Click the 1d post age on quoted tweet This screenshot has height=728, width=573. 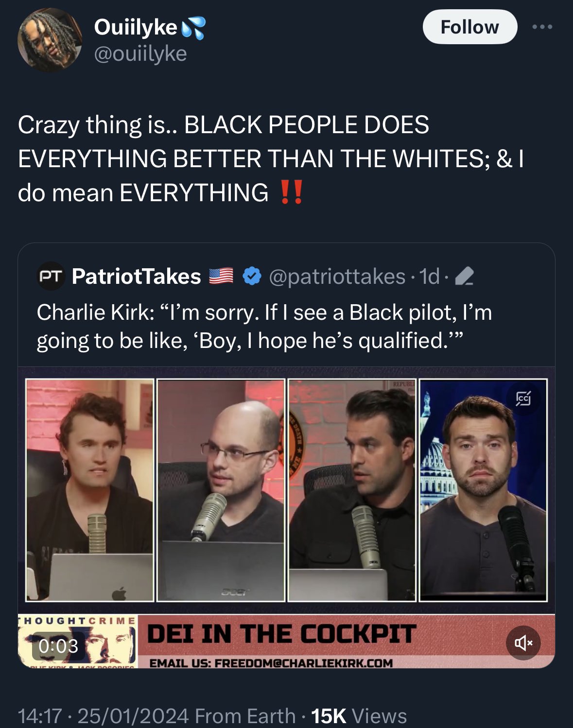click(x=429, y=276)
